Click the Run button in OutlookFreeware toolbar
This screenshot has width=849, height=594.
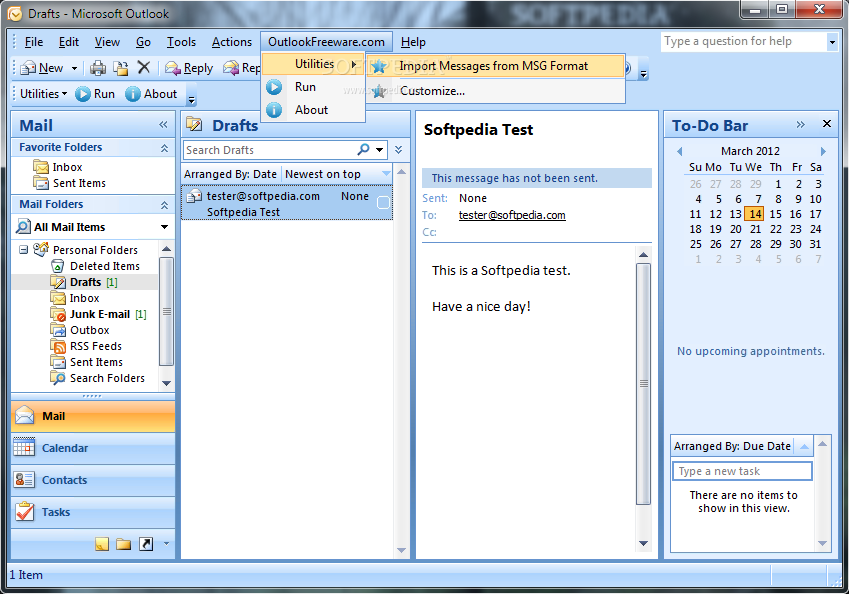[x=95, y=94]
